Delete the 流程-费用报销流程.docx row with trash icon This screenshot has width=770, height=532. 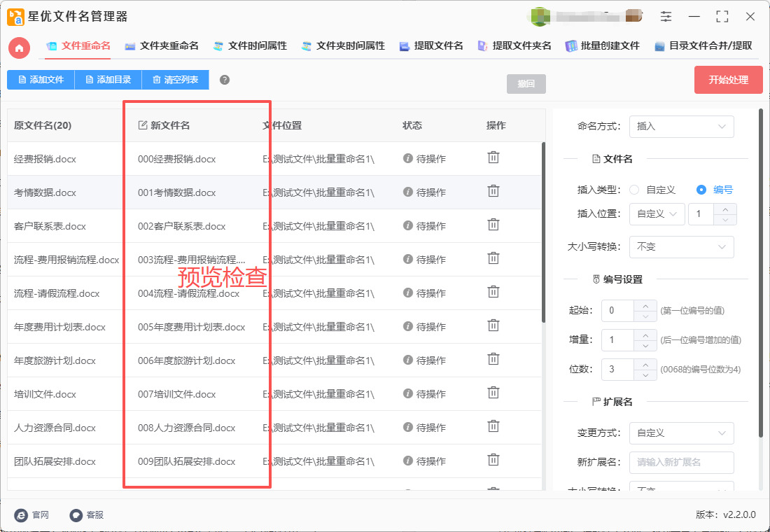point(493,258)
